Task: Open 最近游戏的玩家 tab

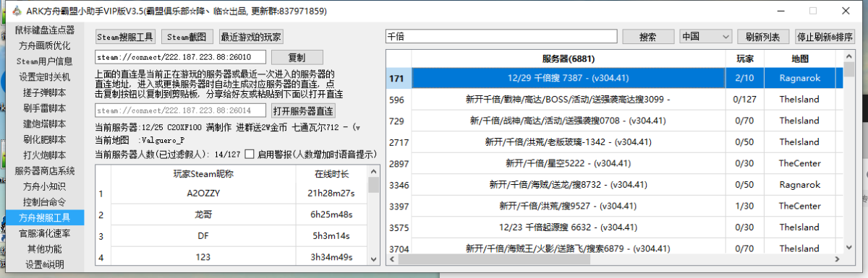Action: point(252,37)
